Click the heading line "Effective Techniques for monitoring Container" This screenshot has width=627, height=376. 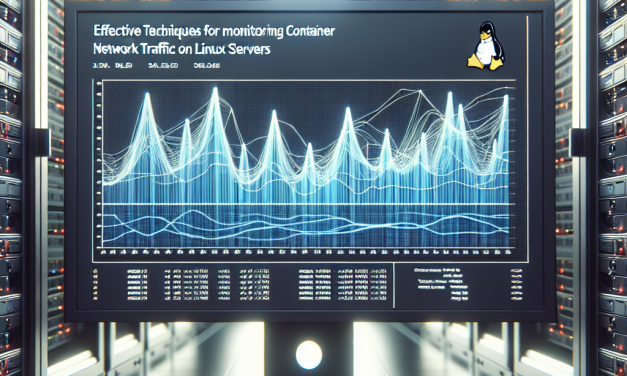(214, 32)
